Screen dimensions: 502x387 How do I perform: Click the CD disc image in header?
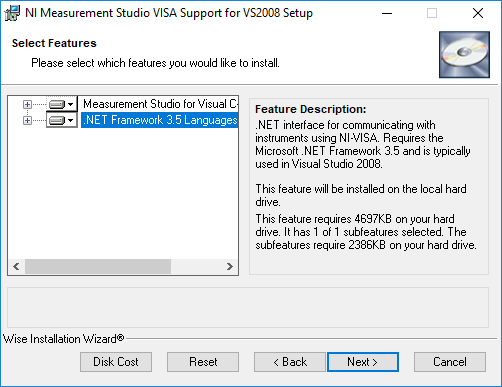[x=464, y=55]
